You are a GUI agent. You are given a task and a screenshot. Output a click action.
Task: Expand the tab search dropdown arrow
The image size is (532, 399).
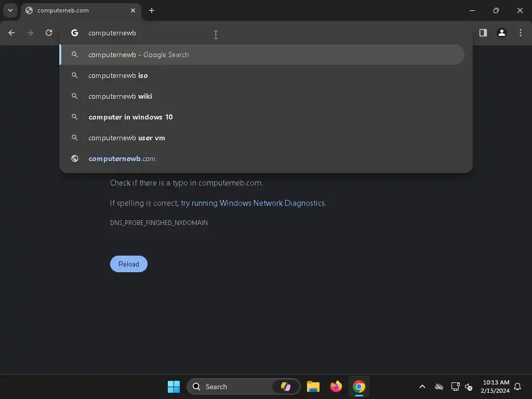tap(10, 10)
